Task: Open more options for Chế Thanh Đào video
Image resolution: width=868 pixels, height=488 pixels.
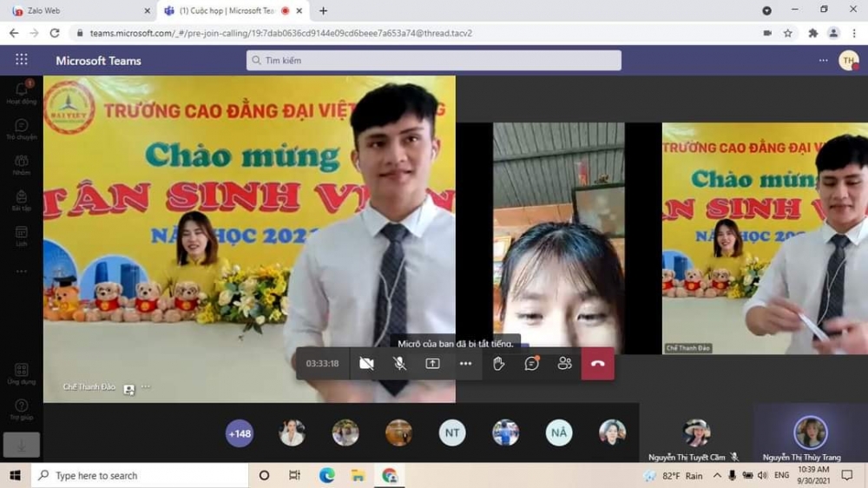Action: 146,386
